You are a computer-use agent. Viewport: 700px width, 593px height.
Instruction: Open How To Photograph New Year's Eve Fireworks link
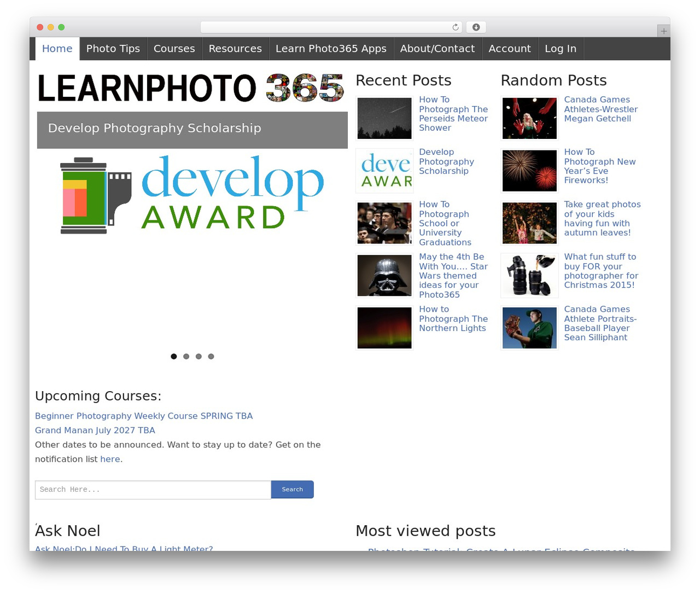600,166
